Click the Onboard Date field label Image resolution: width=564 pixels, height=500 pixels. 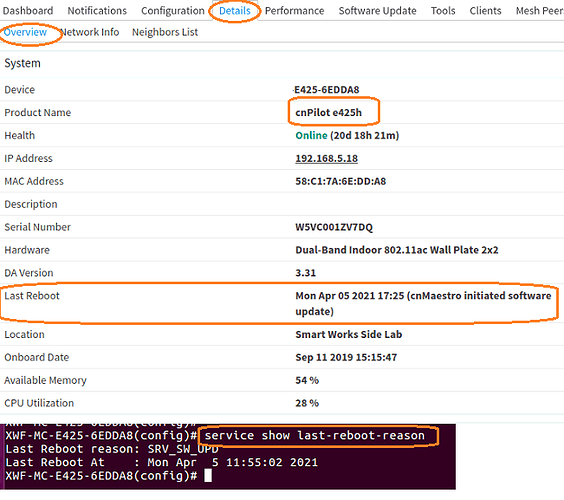(x=36, y=358)
